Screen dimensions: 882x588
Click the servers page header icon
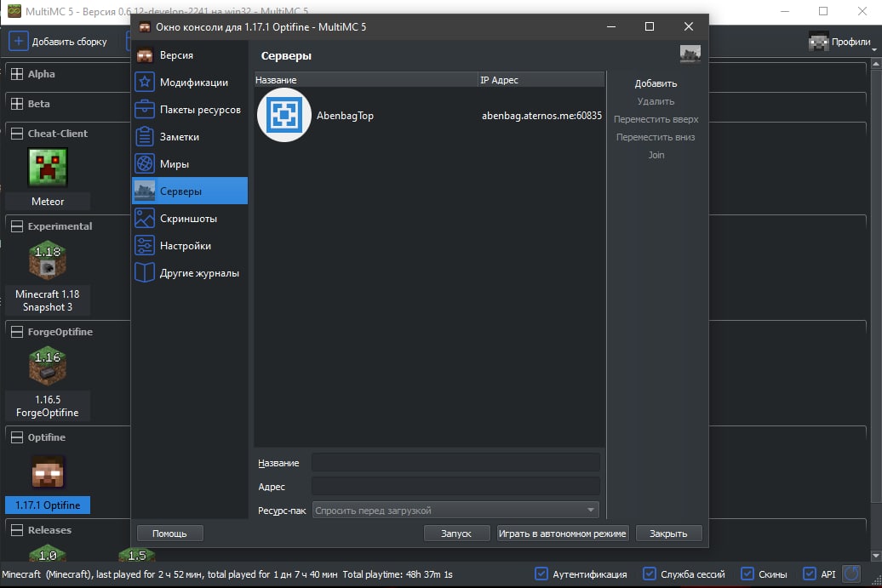[x=690, y=54]
